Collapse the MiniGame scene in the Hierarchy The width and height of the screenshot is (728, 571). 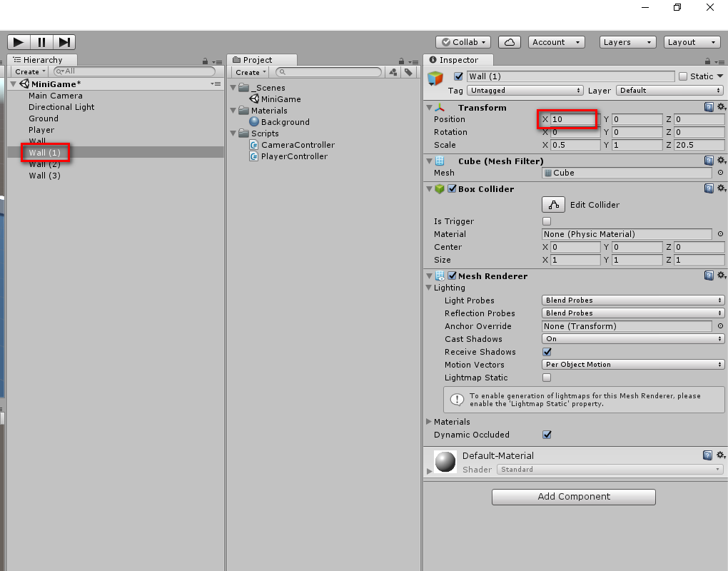click(x=14, y=84)
